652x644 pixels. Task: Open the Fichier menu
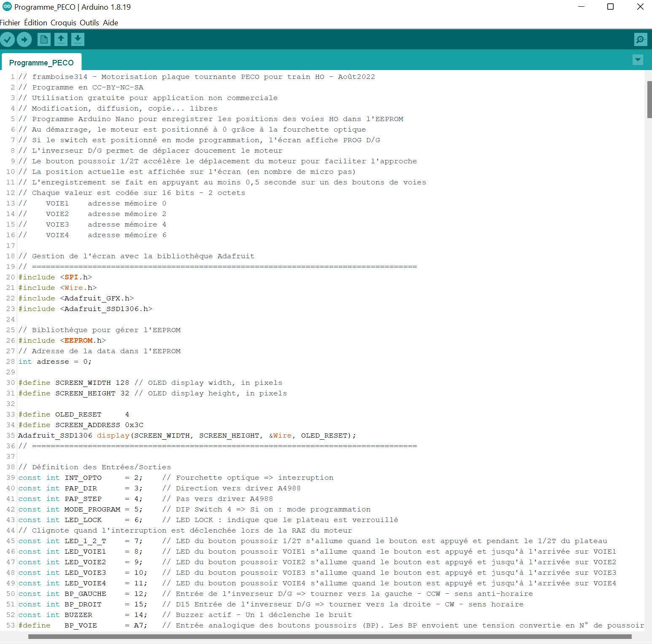pyautogui.click(x=10, y=23)
